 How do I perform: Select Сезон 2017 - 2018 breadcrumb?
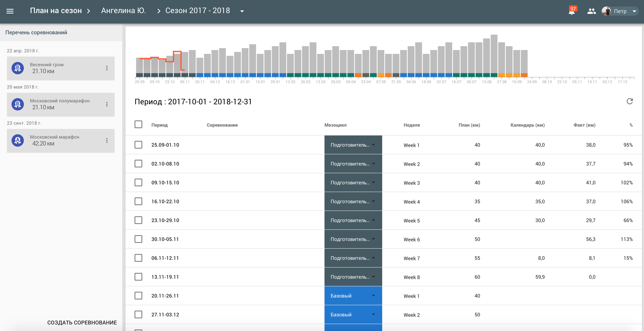click(x=197, y=11)
